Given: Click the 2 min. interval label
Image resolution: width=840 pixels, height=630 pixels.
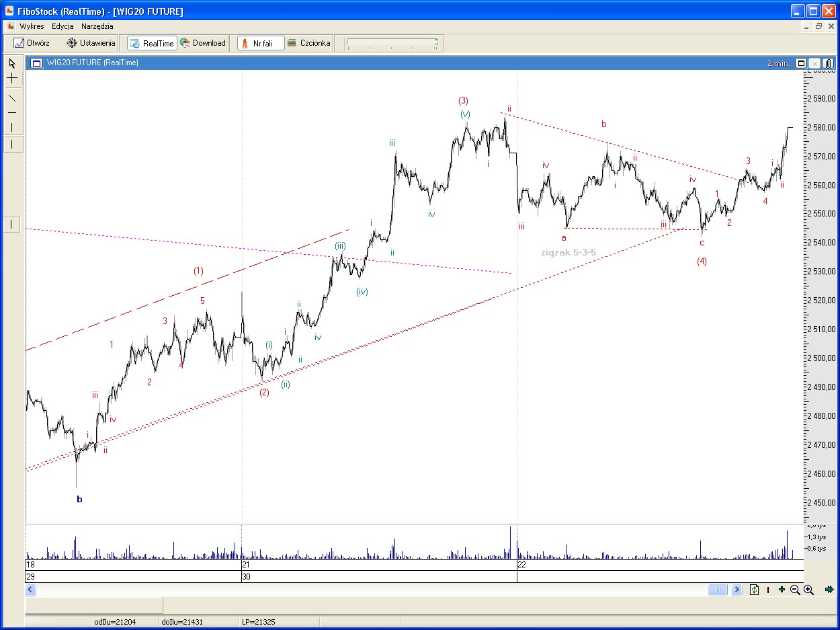Looking at the screenshot, I should (x=779, y=63).
